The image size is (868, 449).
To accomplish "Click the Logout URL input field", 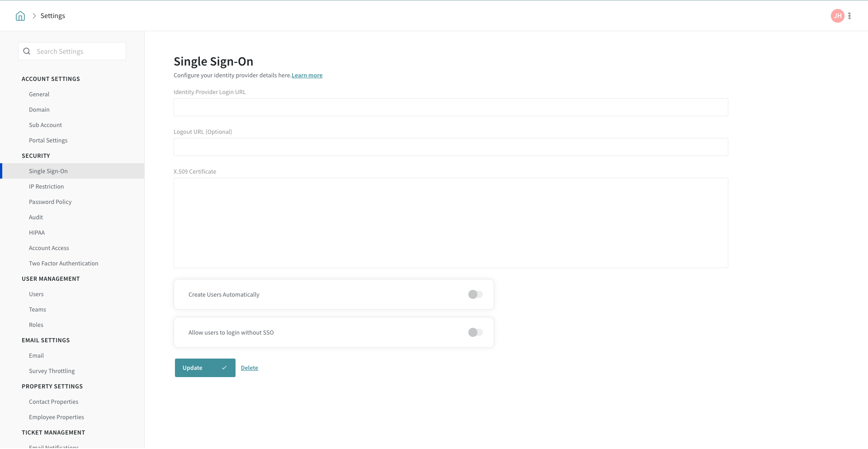I will click(450, 147).
